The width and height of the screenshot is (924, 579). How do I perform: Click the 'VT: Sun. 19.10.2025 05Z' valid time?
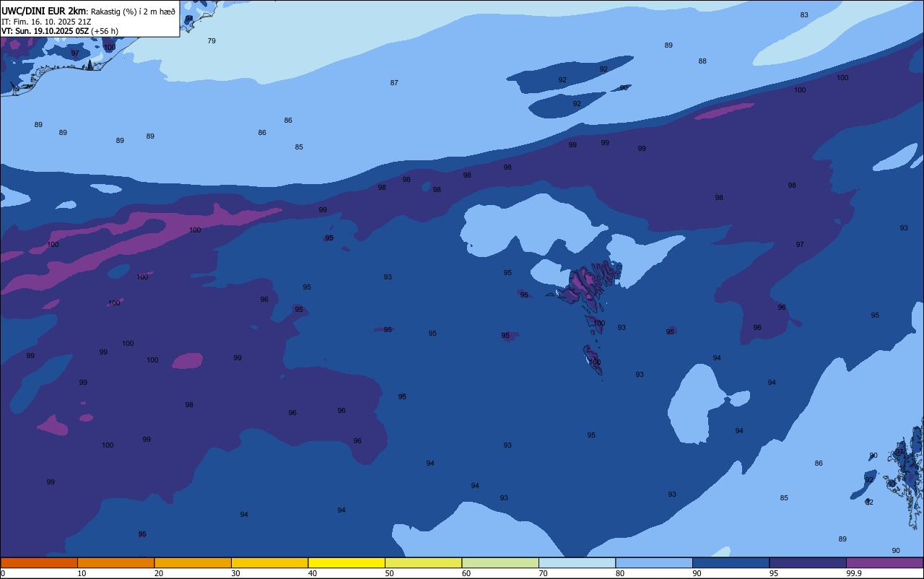click(x=45, y=31)
